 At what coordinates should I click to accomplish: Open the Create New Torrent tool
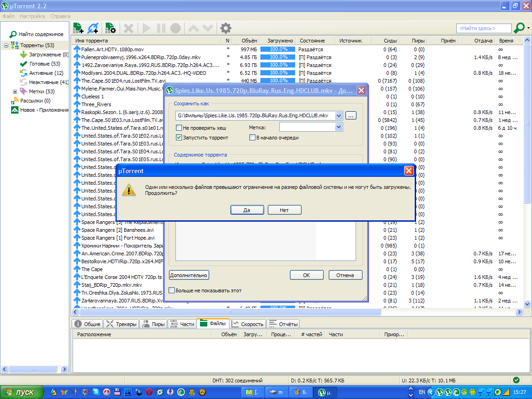click(111, 28)
